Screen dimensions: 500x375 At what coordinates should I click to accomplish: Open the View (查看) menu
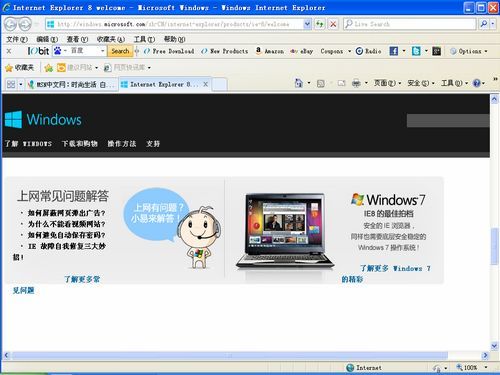pos(77,39)
